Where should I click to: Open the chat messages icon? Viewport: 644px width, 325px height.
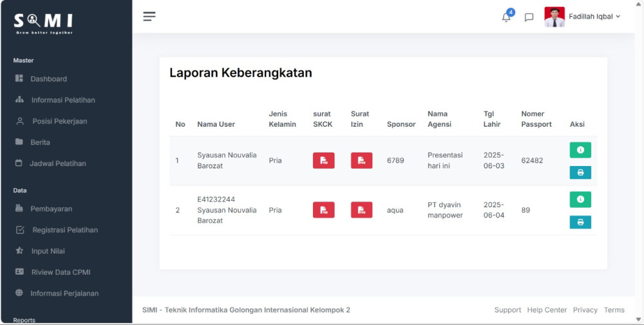click(529, 17)
